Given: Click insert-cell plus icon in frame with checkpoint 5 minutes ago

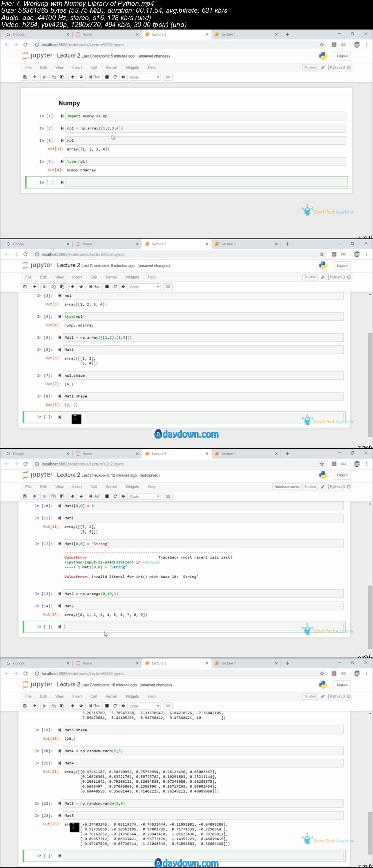Looking at the screenshot, I should [x=35, y=77].
